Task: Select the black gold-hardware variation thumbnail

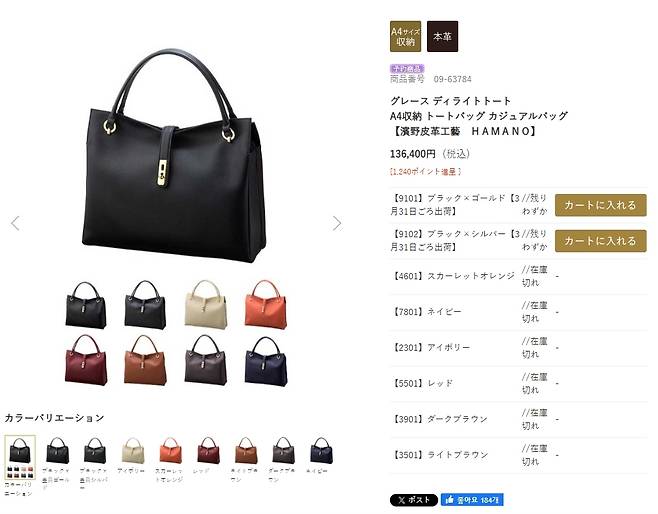Action: 57,451
